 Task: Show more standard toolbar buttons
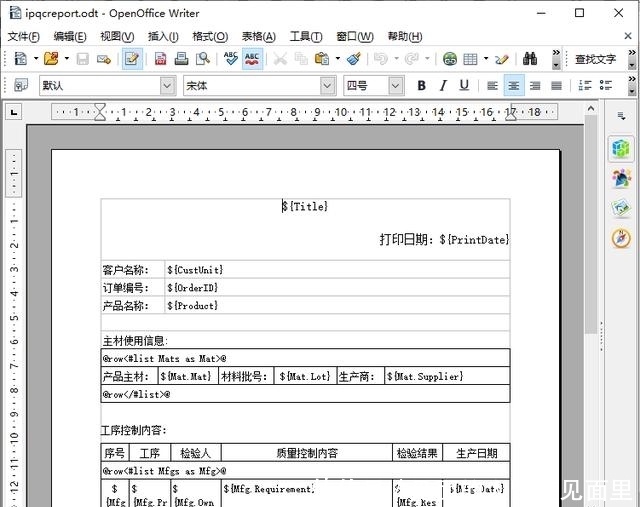click(x=556, y=59)
